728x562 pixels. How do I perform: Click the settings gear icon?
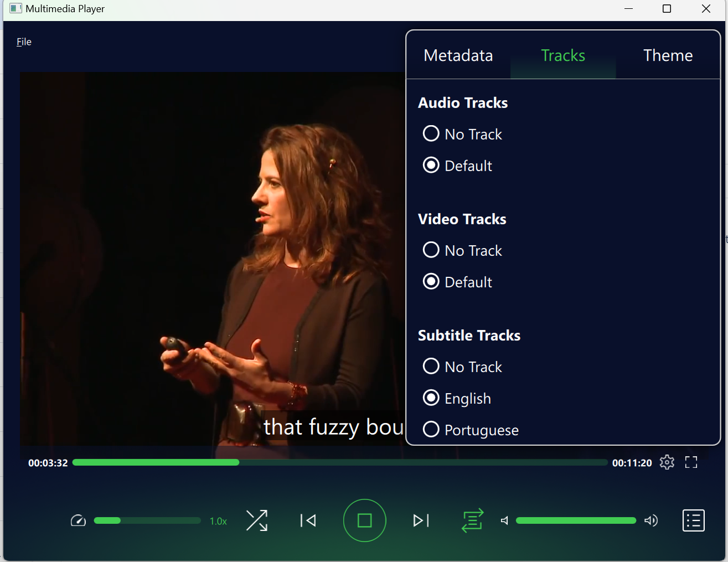667,462
